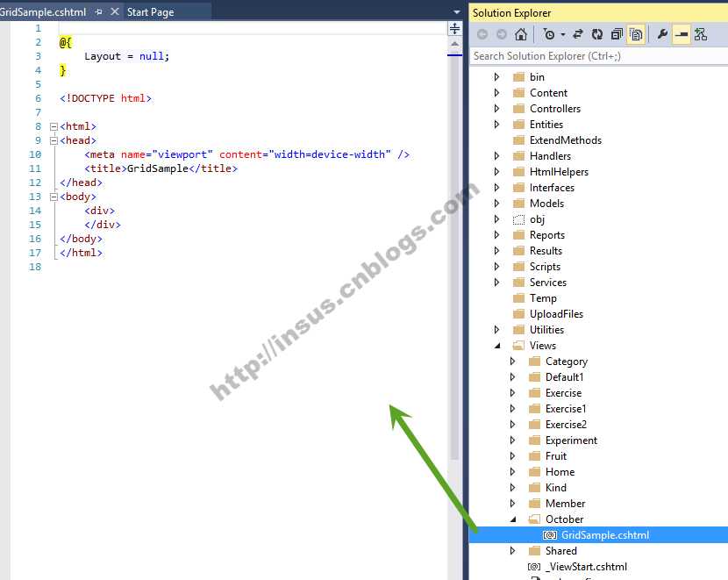
Task: Toggle the Show All Files button
Action: tap(636, 34)
